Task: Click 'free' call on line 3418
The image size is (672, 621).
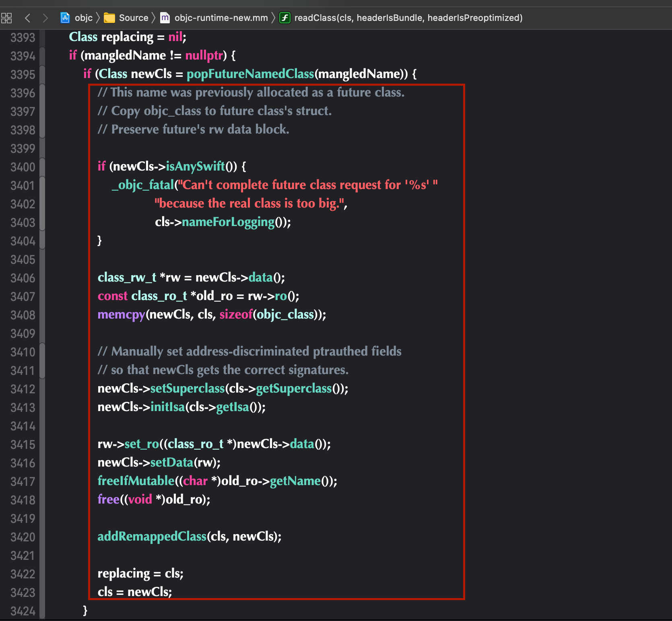Action: tap(109, 499)
